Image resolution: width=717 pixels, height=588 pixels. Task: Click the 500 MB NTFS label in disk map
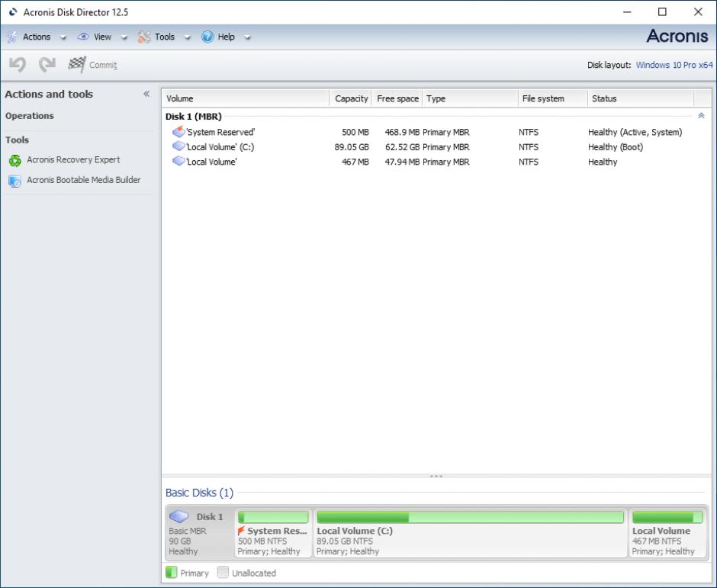262,541
